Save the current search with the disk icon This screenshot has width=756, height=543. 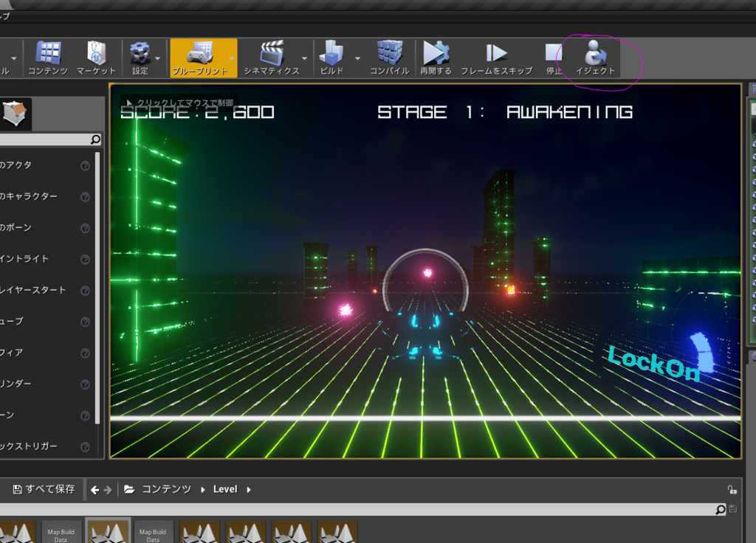coord(733,509)
